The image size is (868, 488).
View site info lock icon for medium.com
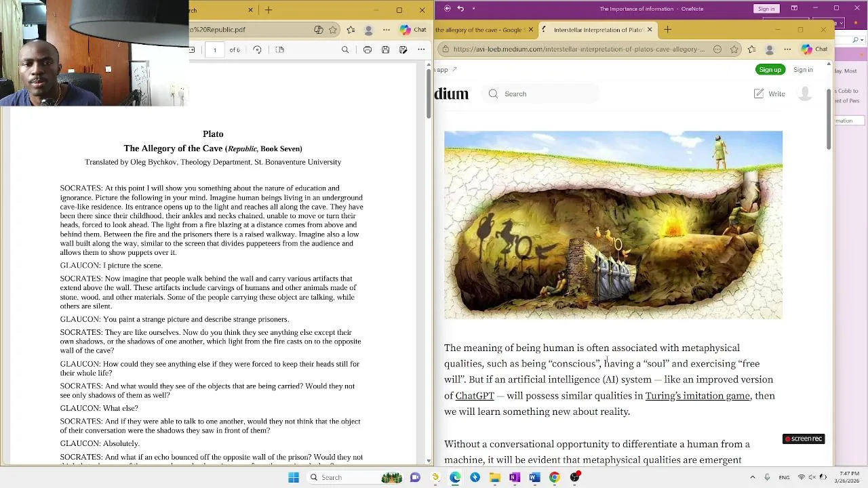click(x=445, y=49)
